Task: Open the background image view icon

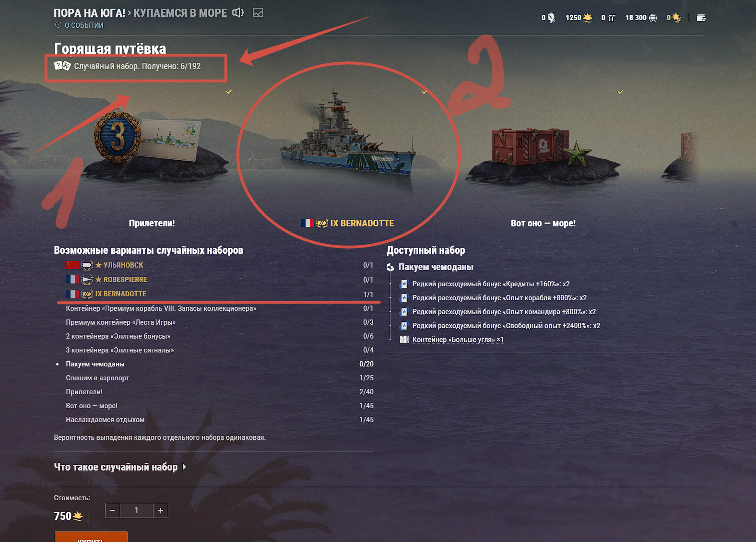Action: tap(258, 13)
